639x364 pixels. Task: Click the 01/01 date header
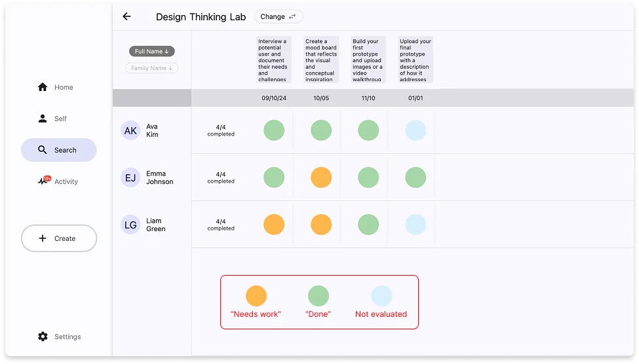click(416, 98)
